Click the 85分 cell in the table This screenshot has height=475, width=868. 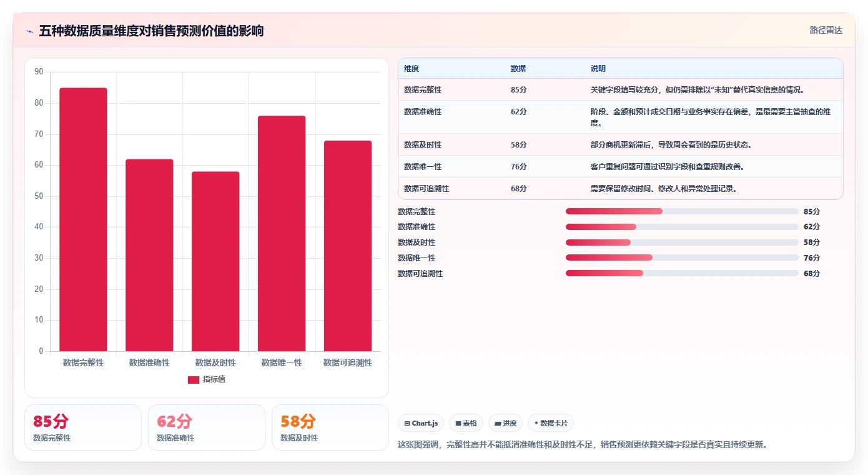click(519, 90)
